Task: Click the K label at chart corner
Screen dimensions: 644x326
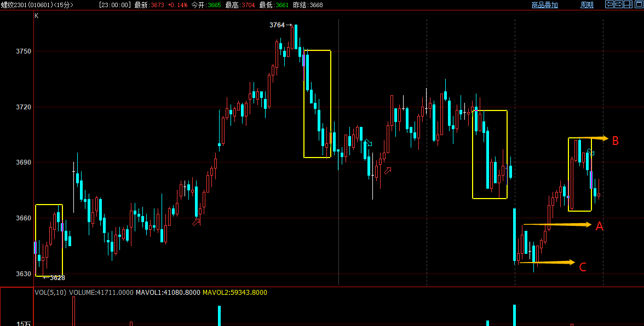Action: [37, 15]
